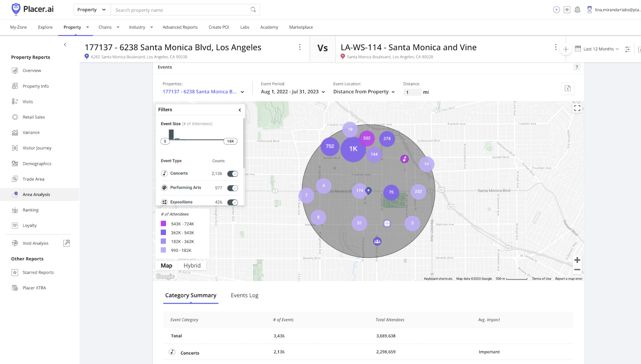Switch map to Hybrid view
The image size is (641, 364).
coord(192,265)
